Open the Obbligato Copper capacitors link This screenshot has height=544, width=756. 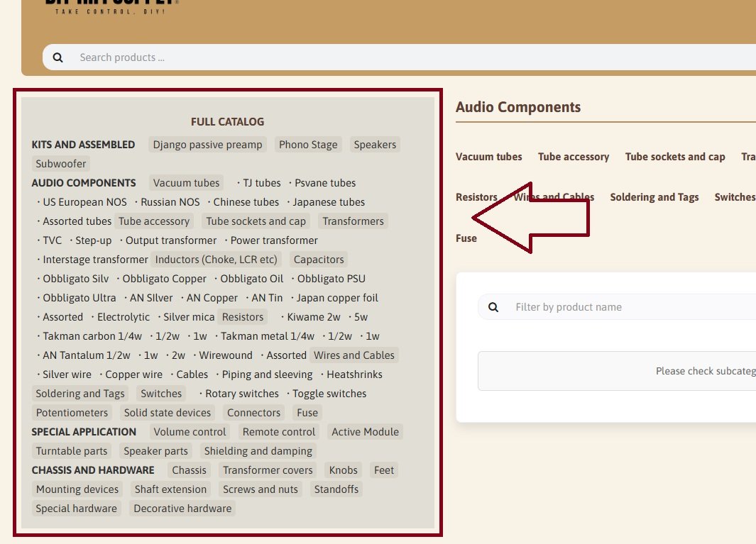tap(165, 279)
